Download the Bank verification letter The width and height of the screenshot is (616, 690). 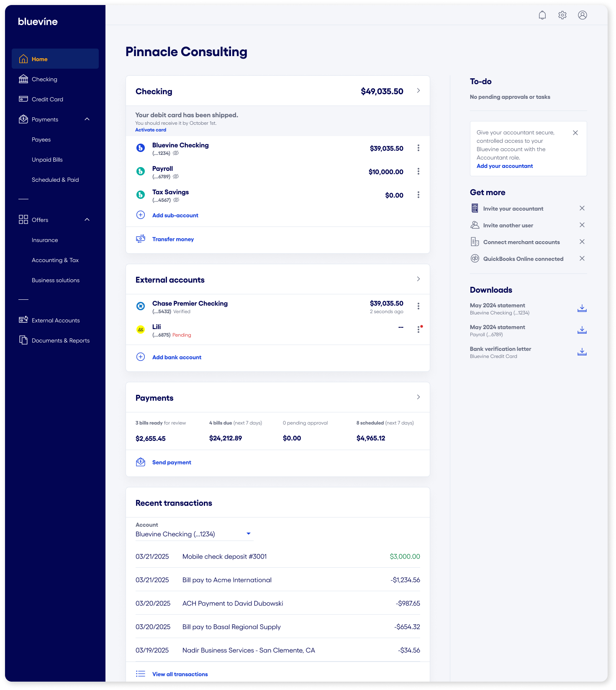(582, 352)
